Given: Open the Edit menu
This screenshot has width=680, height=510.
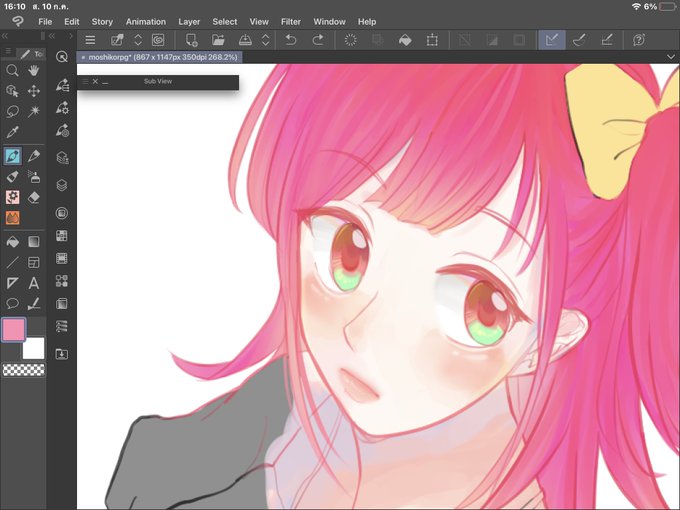Looking at the screenshot, I should point(72,22).
